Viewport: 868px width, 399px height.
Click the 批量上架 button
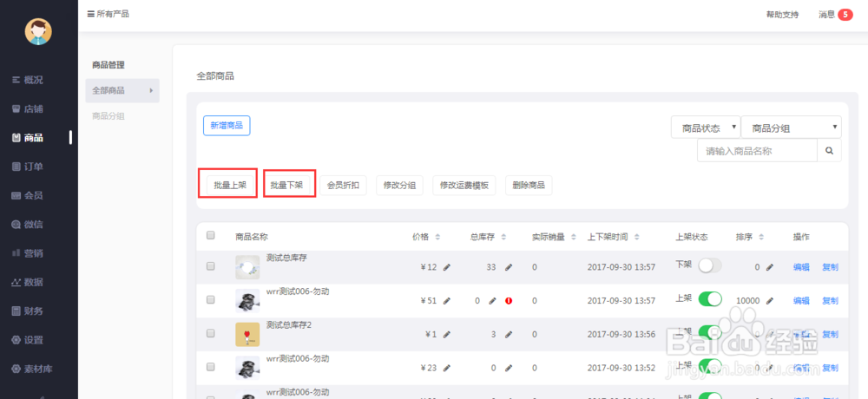230,186
